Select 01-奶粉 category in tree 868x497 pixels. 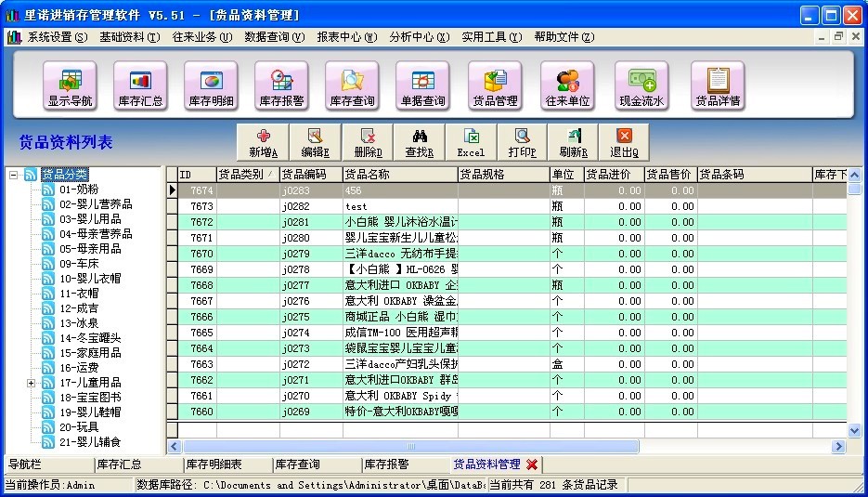(79, 190)
